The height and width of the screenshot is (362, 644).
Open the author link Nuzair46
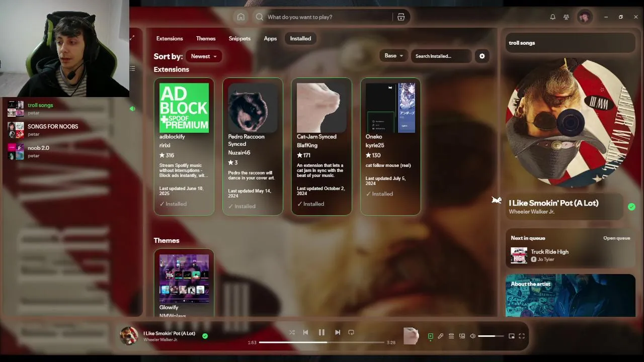[x=239, y=153]
